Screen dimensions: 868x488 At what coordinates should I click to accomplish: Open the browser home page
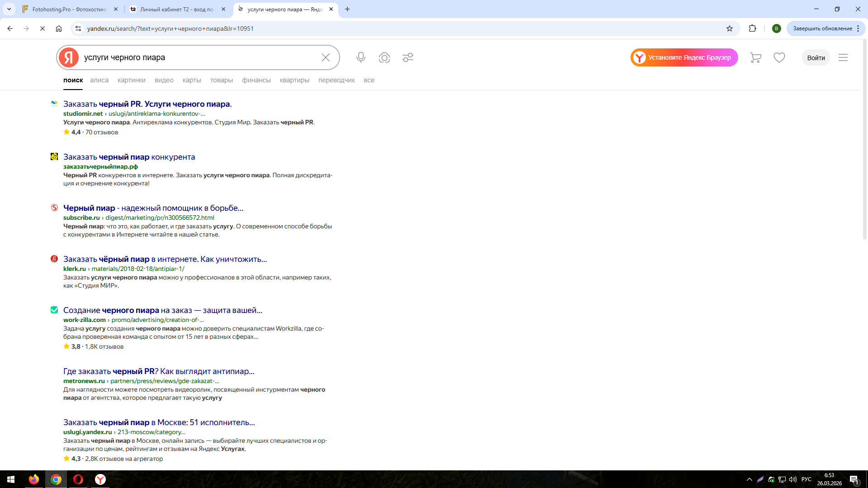(59, 28)
